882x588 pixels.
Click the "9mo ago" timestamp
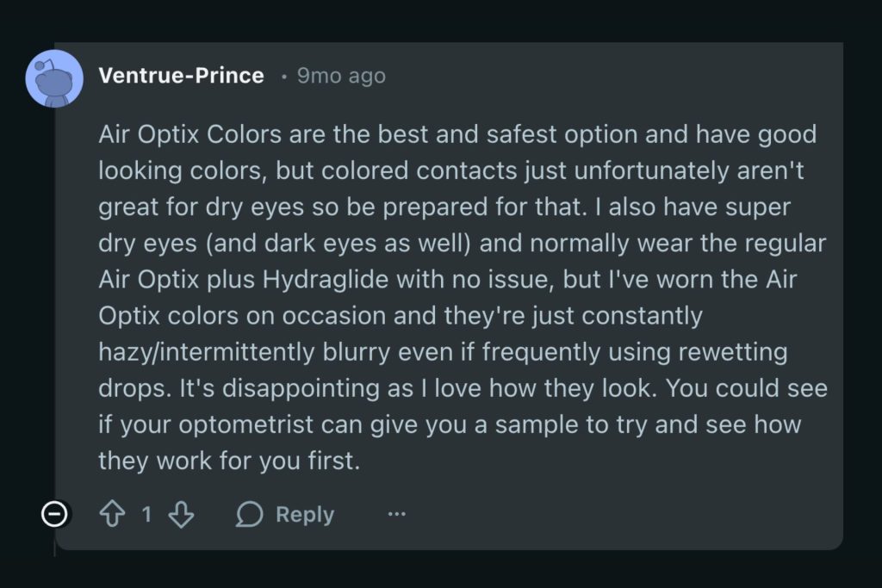tap(341, 76)
